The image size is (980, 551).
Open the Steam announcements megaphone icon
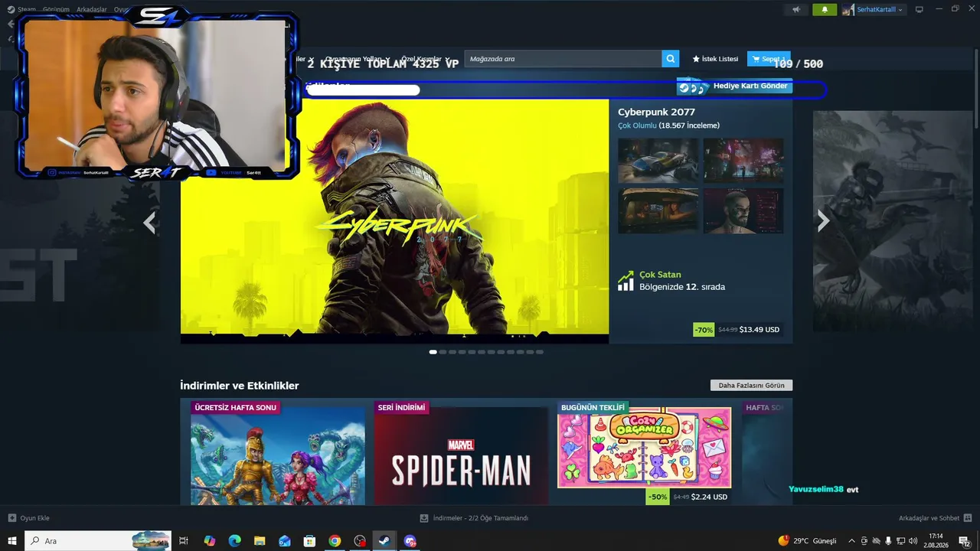tap(796, 9)
